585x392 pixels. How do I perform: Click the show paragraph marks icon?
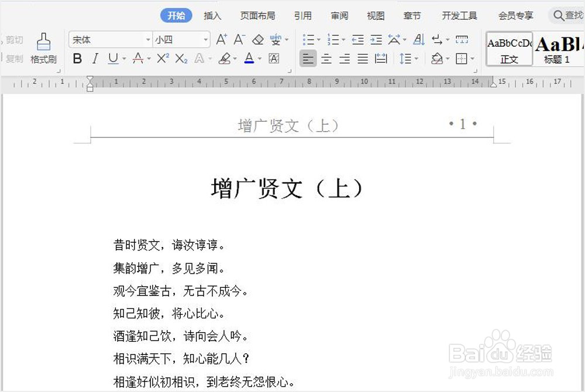click(437, 40)
